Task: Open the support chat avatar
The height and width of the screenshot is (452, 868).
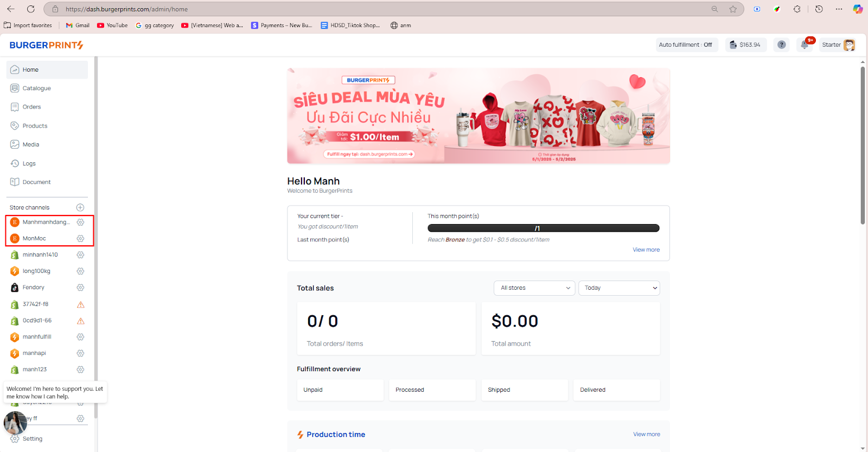Action: coord(15,423)
